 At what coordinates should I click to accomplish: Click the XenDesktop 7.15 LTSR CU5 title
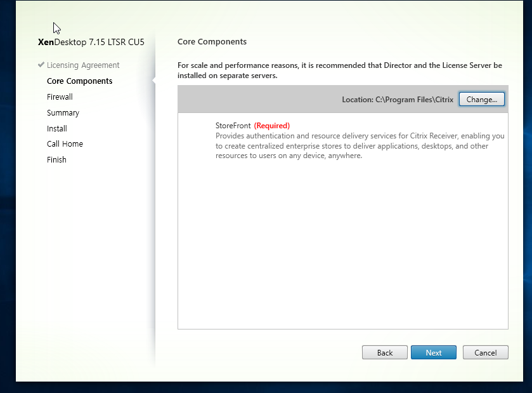(x=91, y=42)
